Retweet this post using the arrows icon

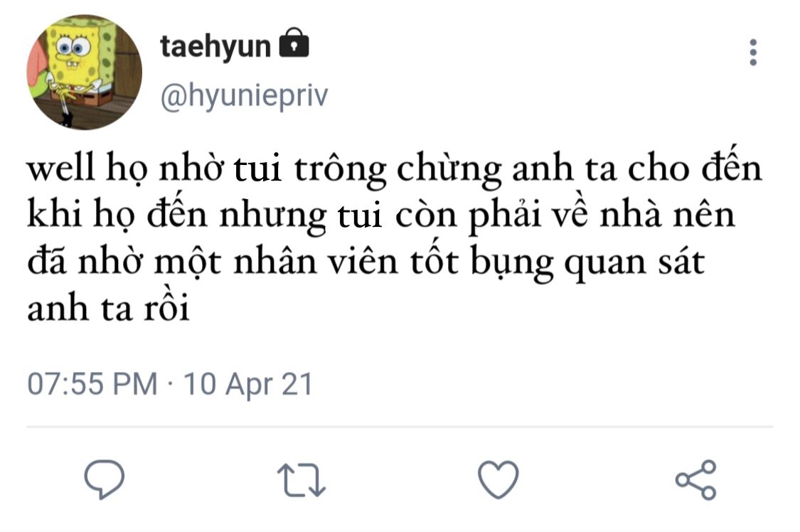click(301, 480)
